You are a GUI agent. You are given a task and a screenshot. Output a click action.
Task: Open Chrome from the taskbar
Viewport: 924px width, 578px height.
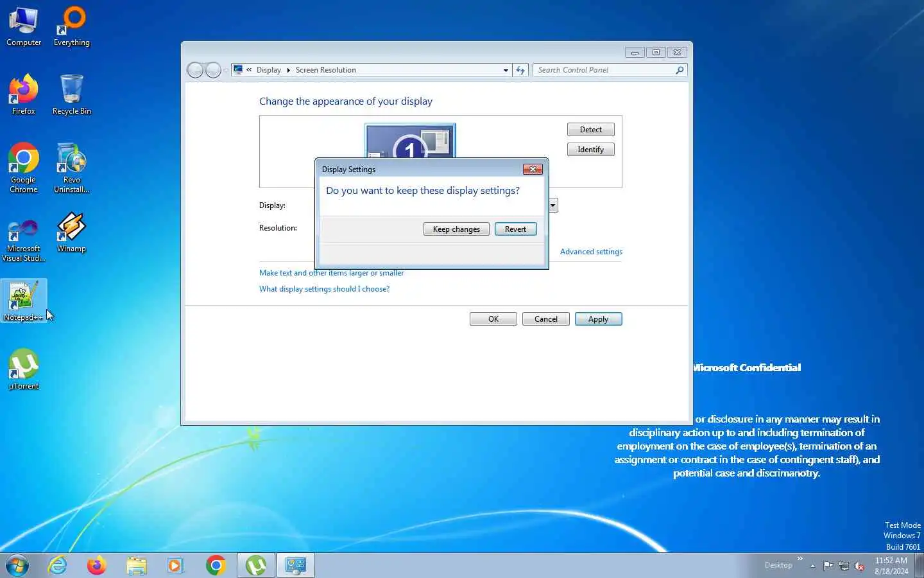point(216,565)
